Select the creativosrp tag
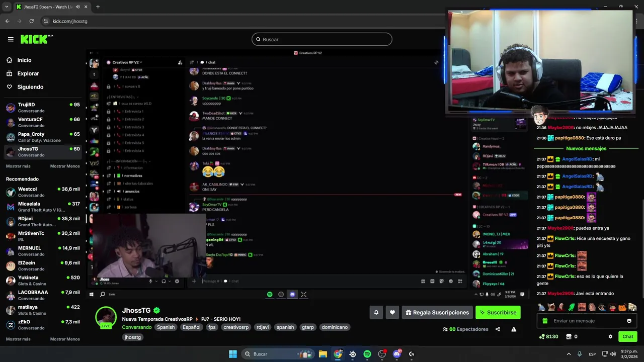Screen dimensions: 644x362 pos(236,327)
